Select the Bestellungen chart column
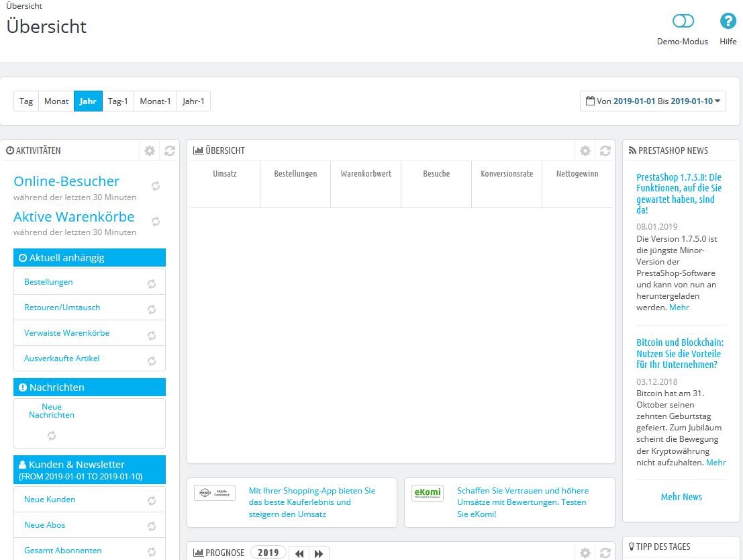Screen dimensions: 743x560 (296, 184)
